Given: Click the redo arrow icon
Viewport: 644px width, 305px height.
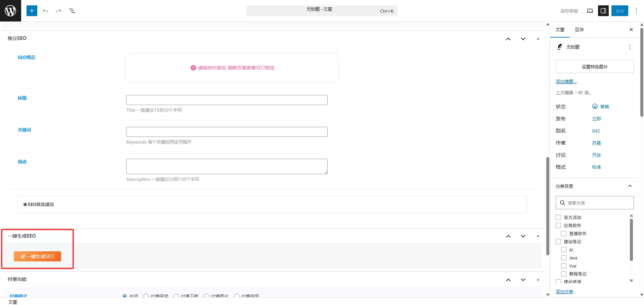Looking at the screenshot, I should (x=59, y=11).
